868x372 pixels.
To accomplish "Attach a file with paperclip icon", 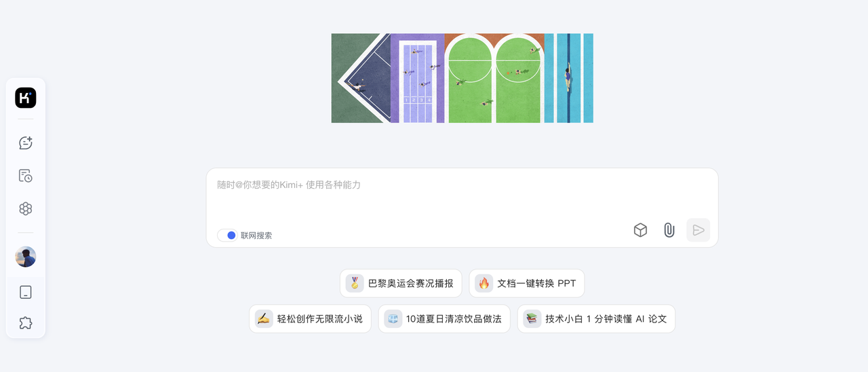I will click(669, 230).
